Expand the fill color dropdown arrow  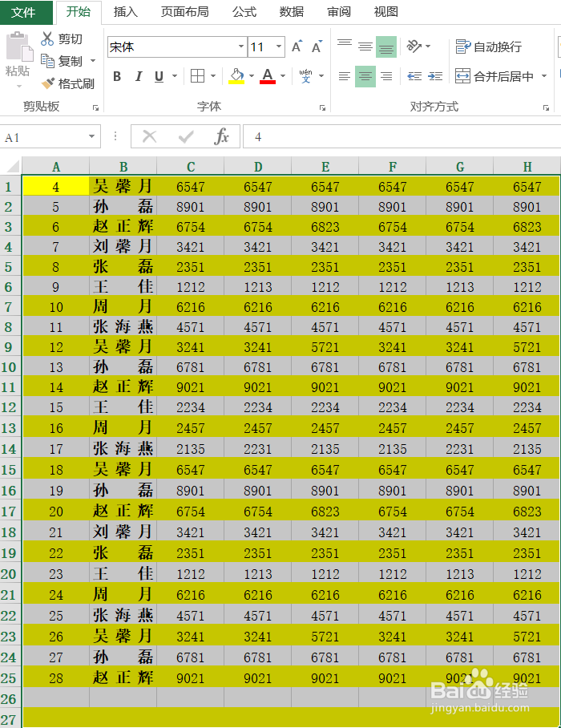252,76
